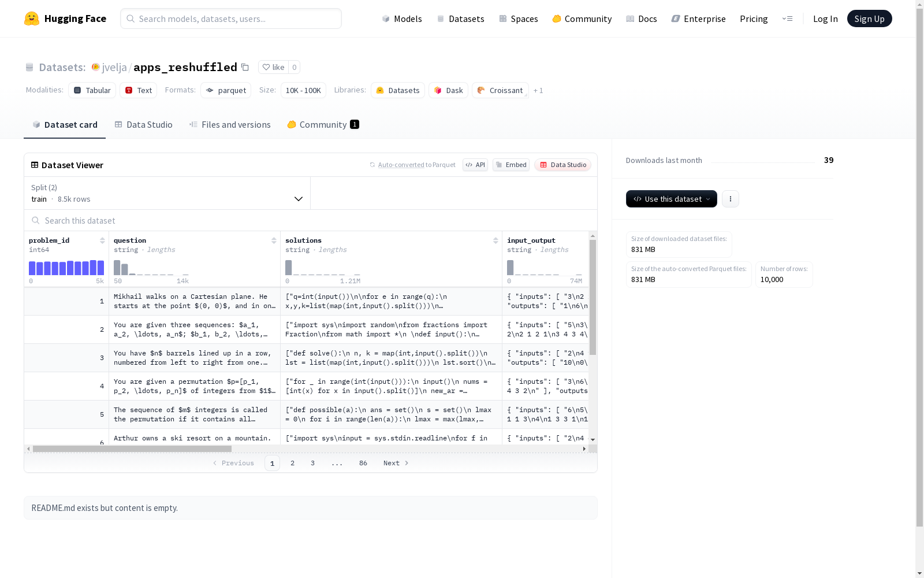Click the row 5 solutions cell 'def possible(a)'
The height and width of the screenshot is (578, 924).
pos(391,414)
